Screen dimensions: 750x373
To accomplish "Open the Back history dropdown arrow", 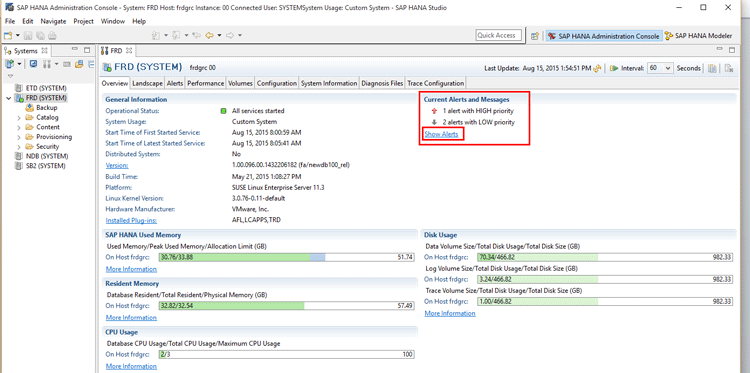I will pyautogui.click(x=220, y=35).
